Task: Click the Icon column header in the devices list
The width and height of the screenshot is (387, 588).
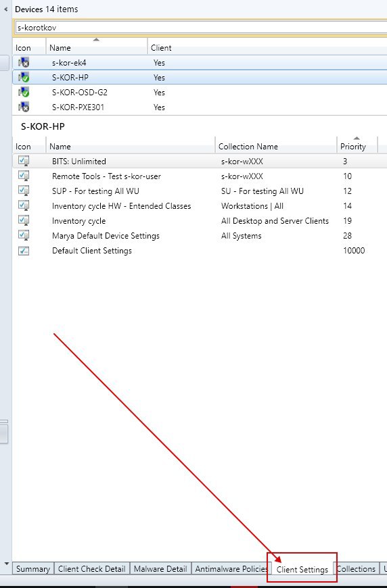Action: click(29, 47)
